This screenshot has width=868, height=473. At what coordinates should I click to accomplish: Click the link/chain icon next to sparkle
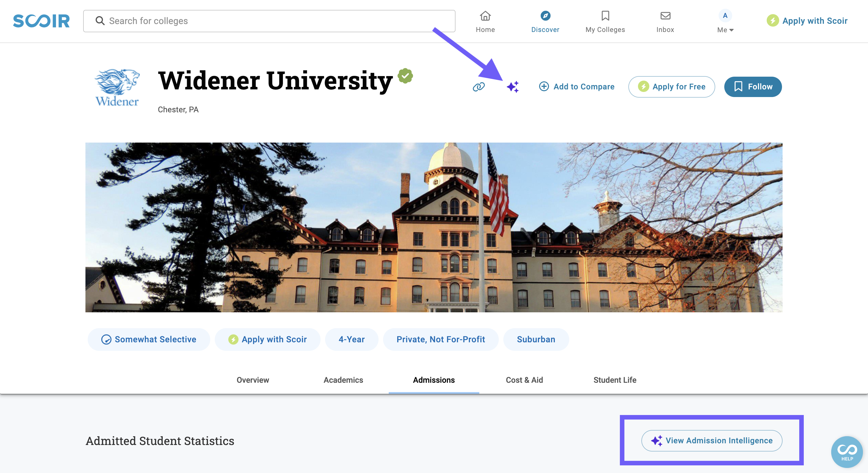478,86
